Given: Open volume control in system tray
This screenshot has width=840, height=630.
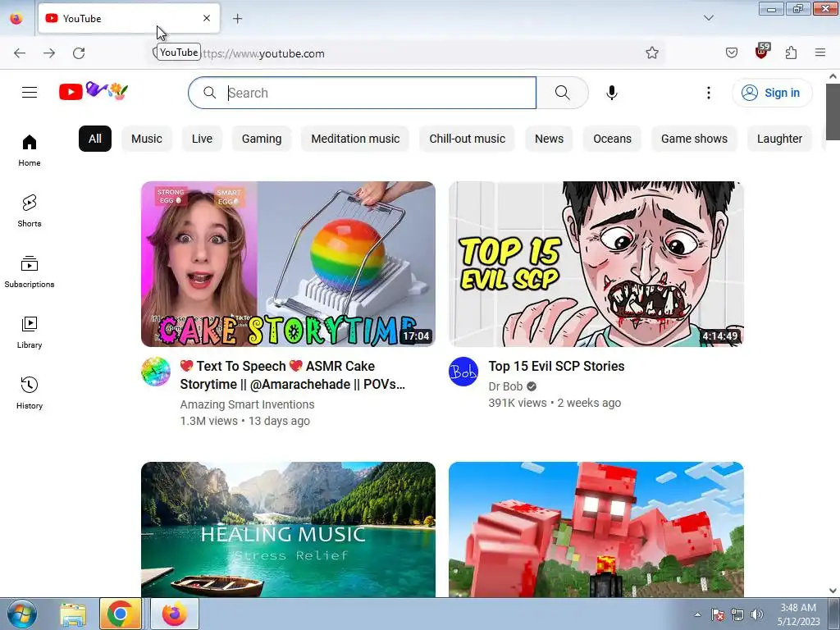Looking at the screenshot, I should (757, 614).
